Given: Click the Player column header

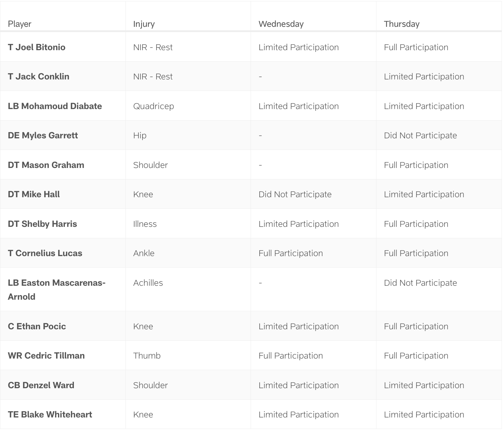Looking at the screenshot, I should click(20, 24).
